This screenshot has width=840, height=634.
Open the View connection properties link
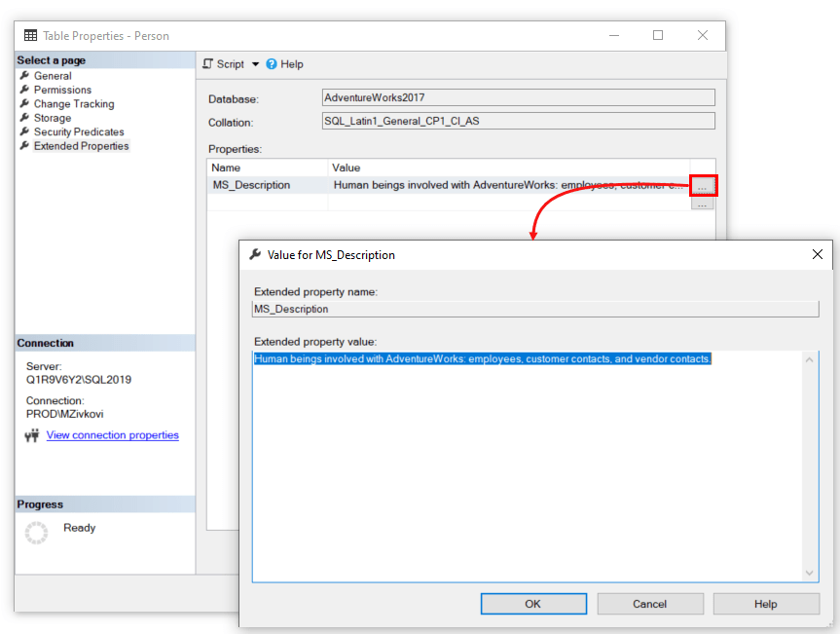pyautogui.click(x=112, y=434)
